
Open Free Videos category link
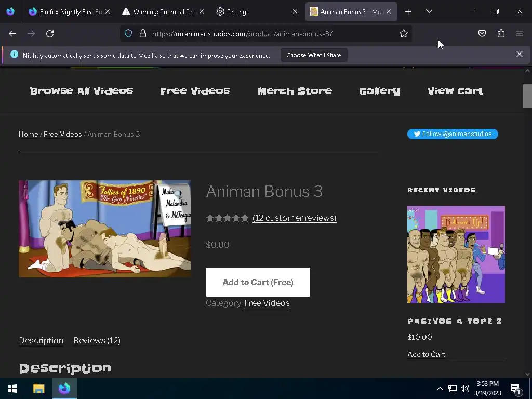[x=267, y=303]
